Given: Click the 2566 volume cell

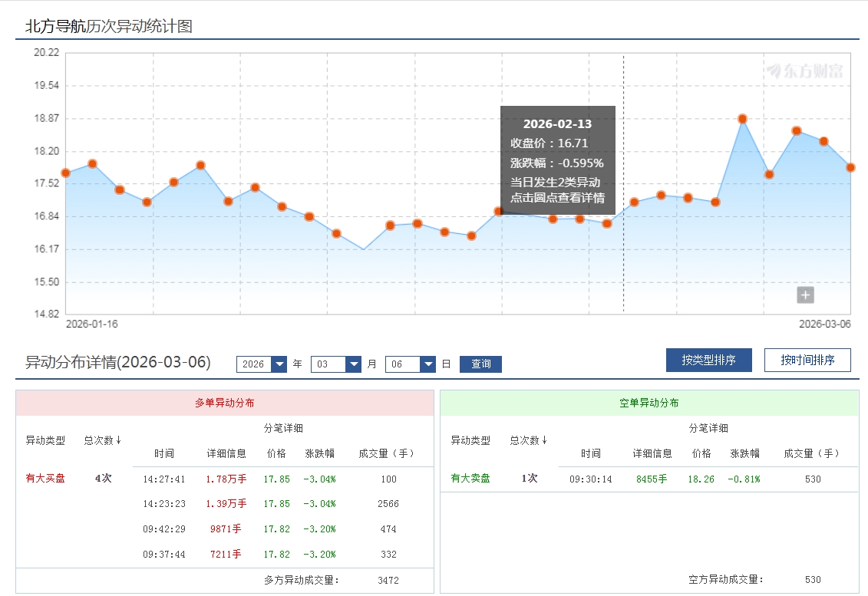Looking at the screenshot, I should [388, 504].
